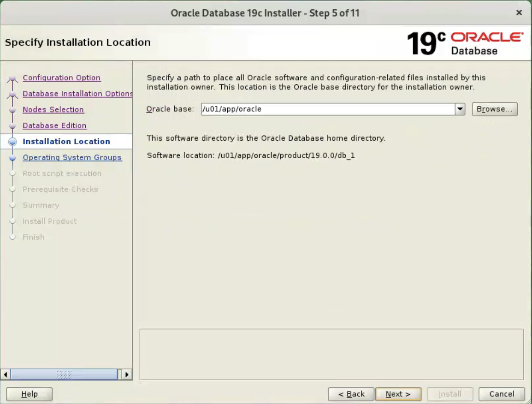This screenshot has height=404, width=532.
Task: Click the empty message panel at bottom
Action: (331, 355)
